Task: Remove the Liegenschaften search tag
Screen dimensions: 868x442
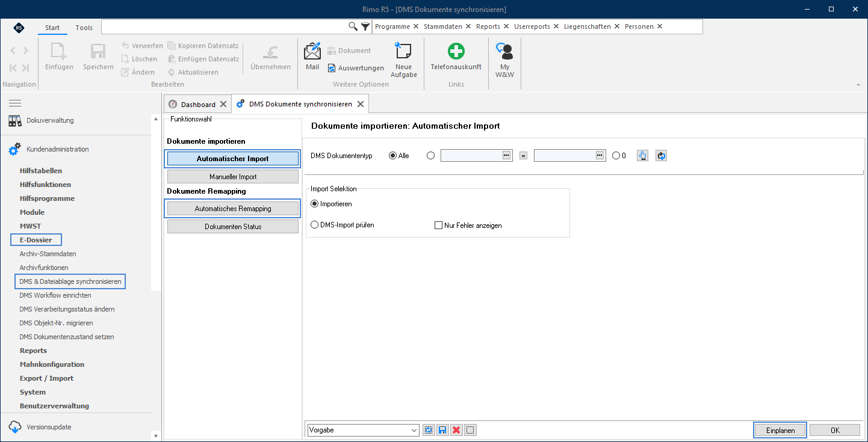Action: coord(616,26)
